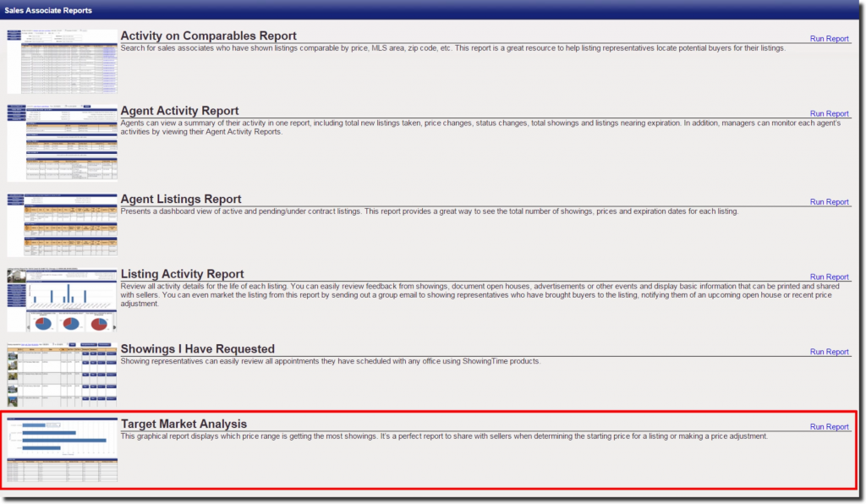Click the Activity on Comparables Report thumbnail

click(x=62, y=61)
